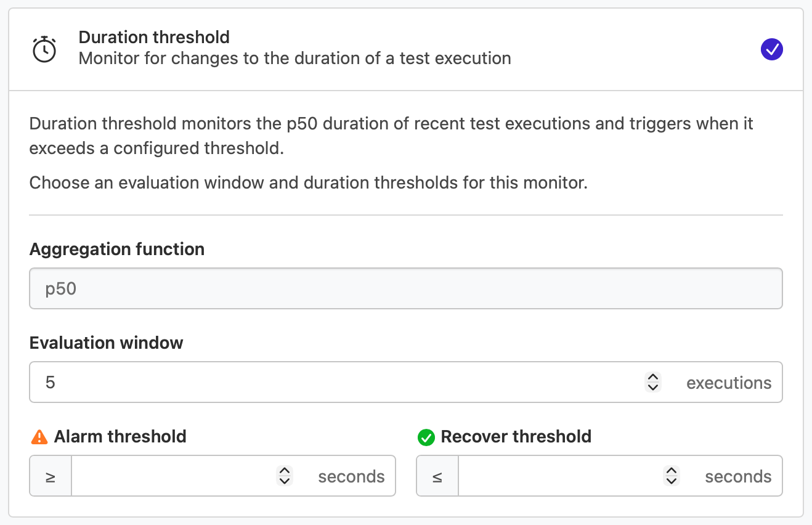Click the Duration threshold header title

(154, 37)
